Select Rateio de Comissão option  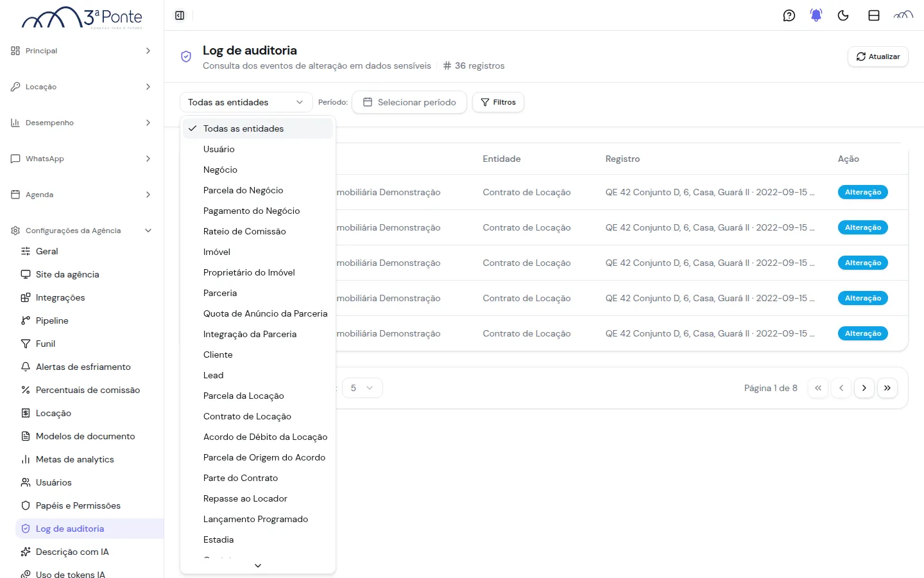pos(258,231)
